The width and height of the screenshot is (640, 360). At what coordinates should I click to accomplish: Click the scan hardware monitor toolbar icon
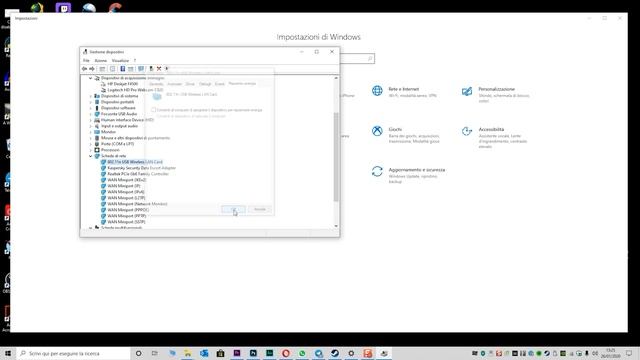(x=141, y=69)
